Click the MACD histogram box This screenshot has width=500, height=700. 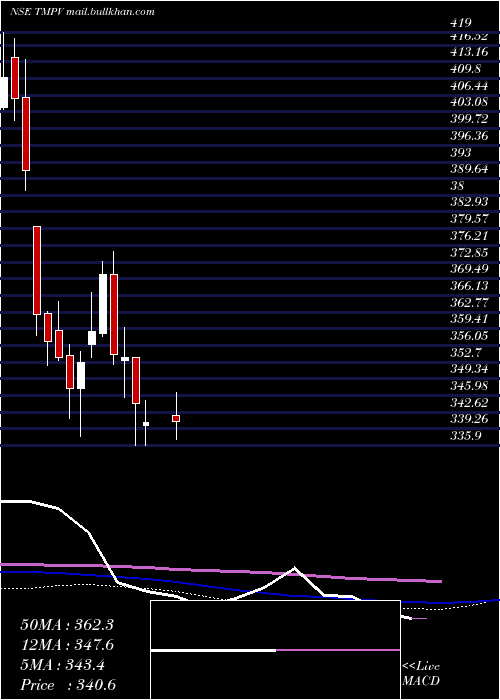point(275,650)
